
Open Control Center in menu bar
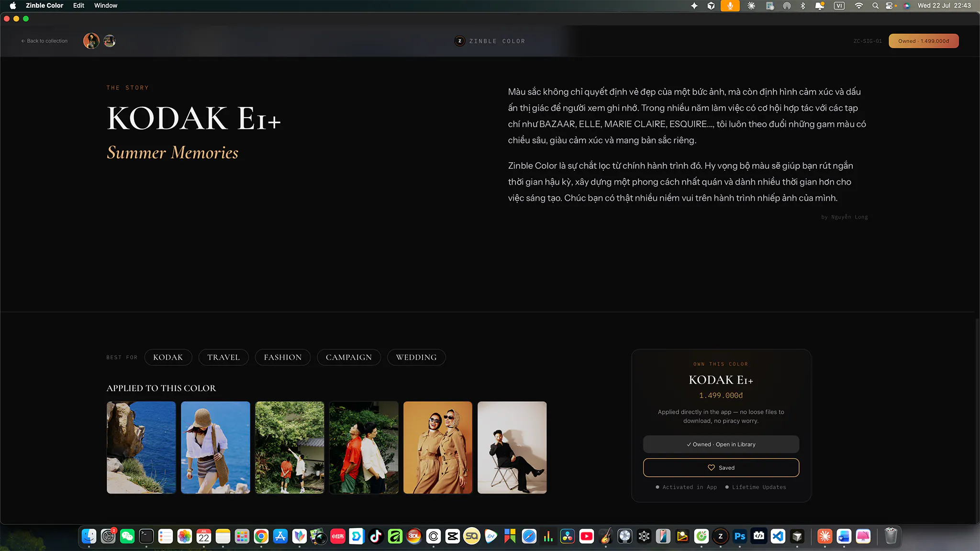(x=890, y=6)
